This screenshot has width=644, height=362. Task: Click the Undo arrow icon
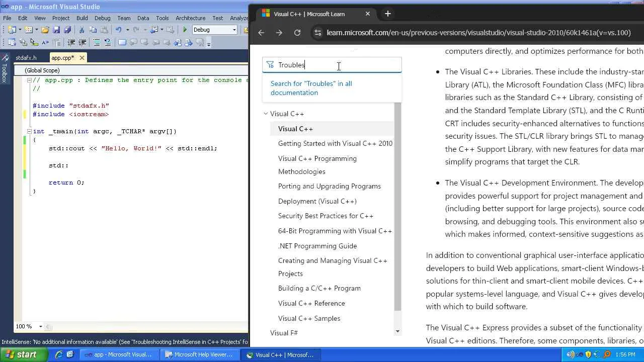pos(118,30)
